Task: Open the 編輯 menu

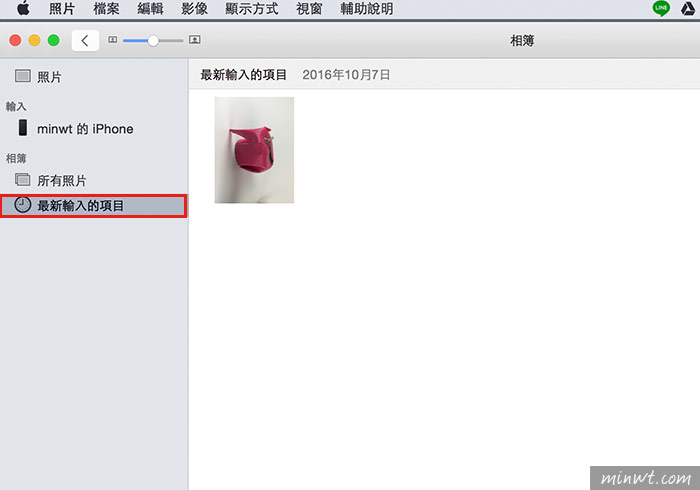Action: [150, 8]
